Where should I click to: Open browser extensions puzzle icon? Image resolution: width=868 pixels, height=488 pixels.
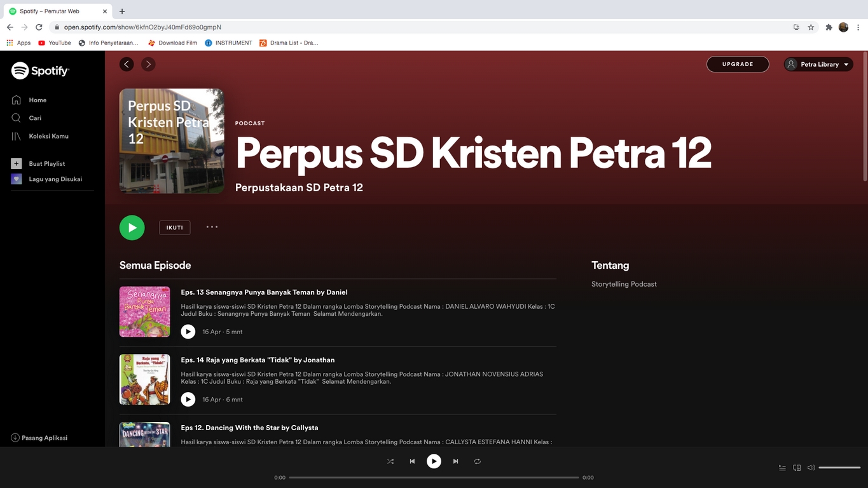click(x=829, y=27)
